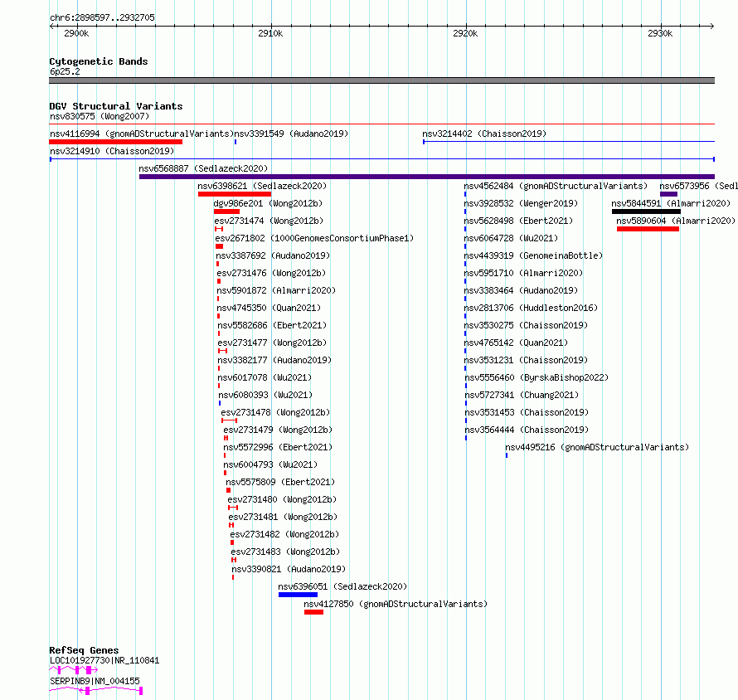Click nsv3928532 (Wenger2019) label
This screenshot has height=700, width=738.
521,203
